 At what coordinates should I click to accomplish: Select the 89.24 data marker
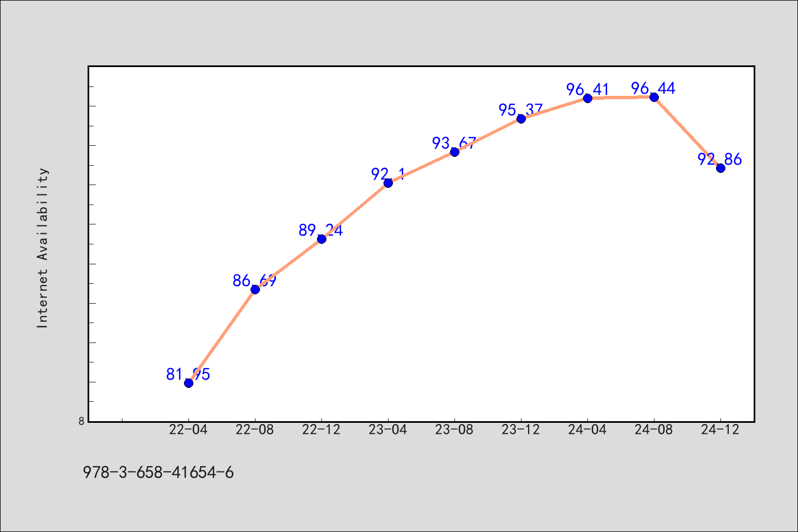tap(321, 239)
